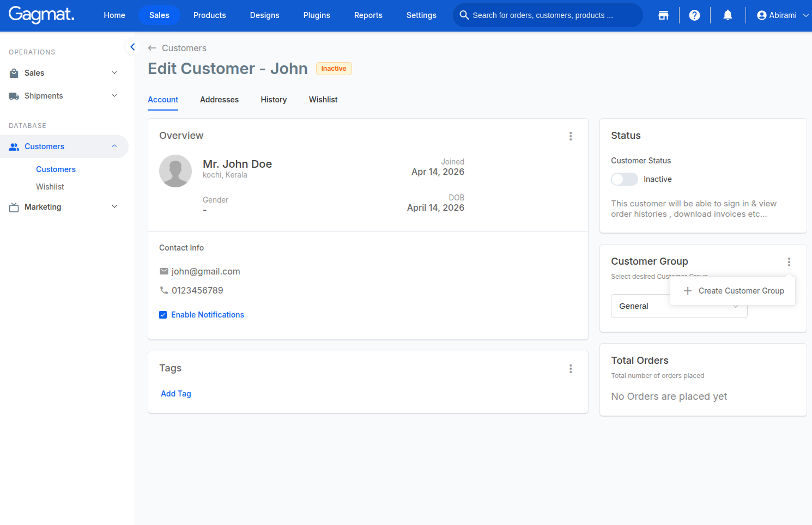Click the Marketing icon in sidebar

pos(14,207)
